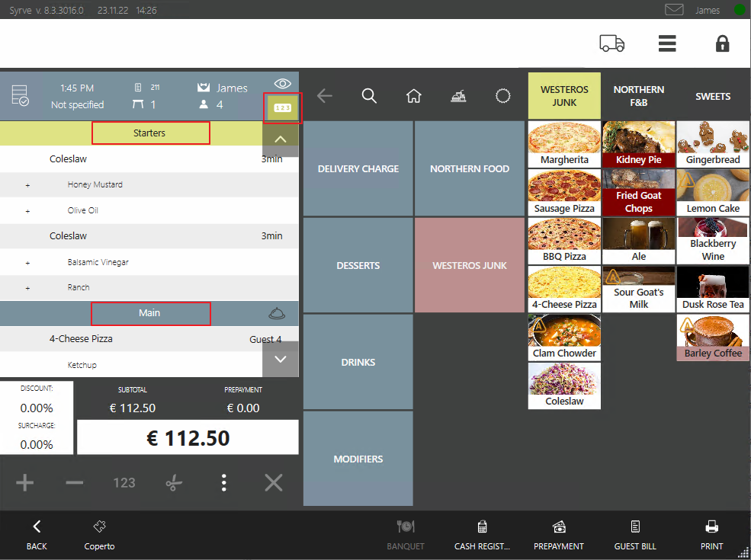Select the pink Westeros Junk tile

(470, 265)
